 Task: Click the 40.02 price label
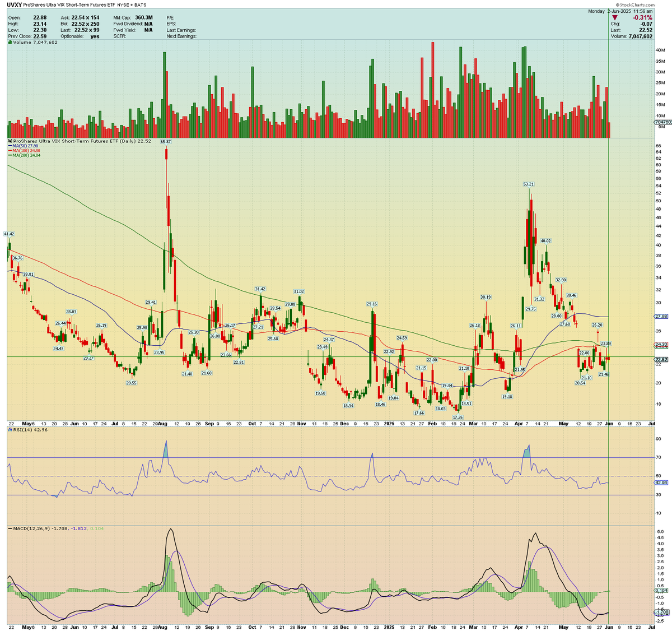click(x=545, y=240)
